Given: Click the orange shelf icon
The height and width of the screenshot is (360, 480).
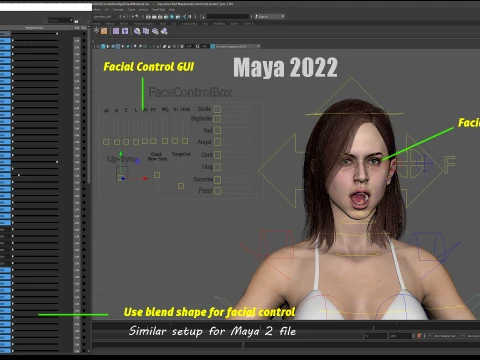Looking at the screenshot, I should tap(104, 31).
